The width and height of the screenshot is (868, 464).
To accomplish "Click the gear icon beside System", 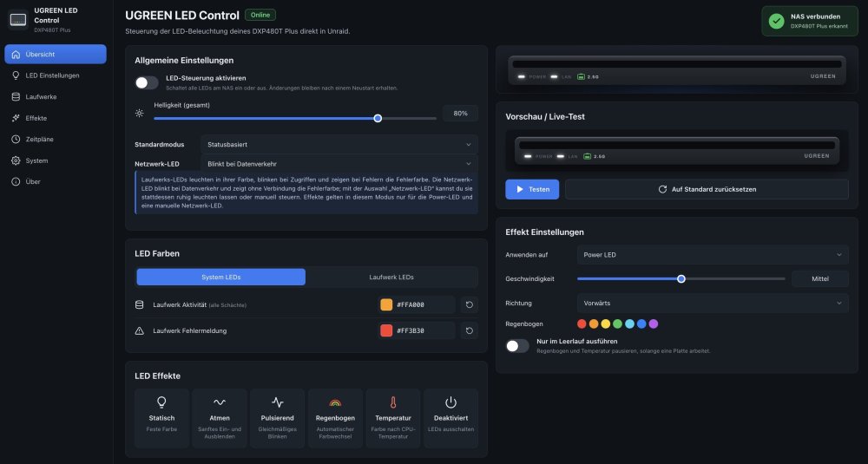I will click(16, 160).
